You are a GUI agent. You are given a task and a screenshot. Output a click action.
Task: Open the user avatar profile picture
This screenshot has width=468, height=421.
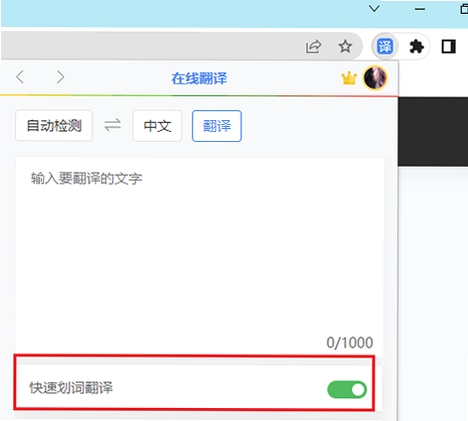pyautogui.click(x=375, y=78)
